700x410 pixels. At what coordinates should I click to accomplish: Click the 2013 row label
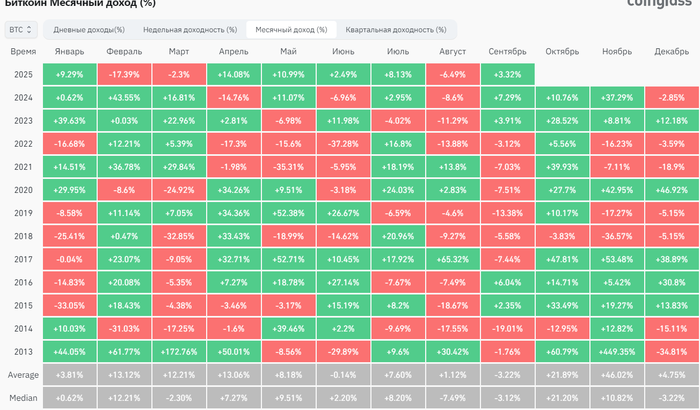coord(23,351)
